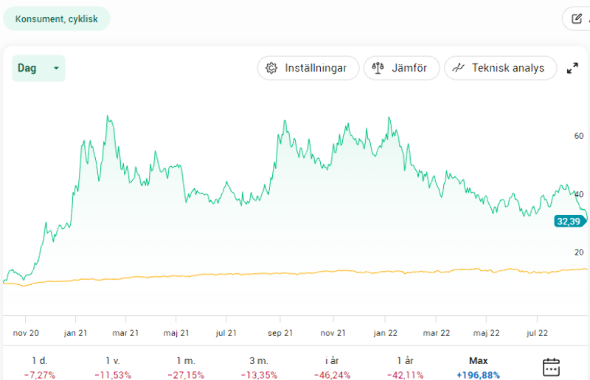Select the 3 m. time period
This screenshot has height=380, width=590.
(x=259, y=368)
